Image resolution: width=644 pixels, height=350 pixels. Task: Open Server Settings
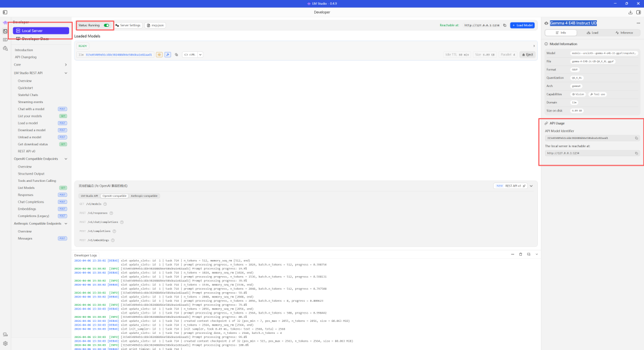tap(128, 26)
